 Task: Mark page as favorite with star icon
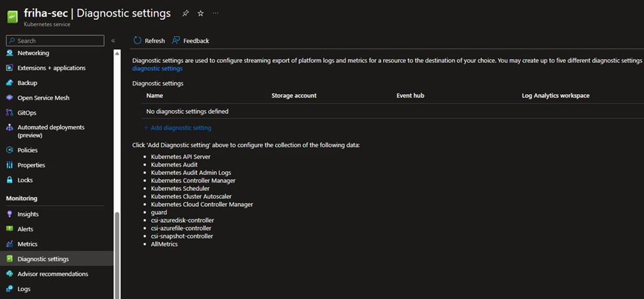tap(200, 13)
